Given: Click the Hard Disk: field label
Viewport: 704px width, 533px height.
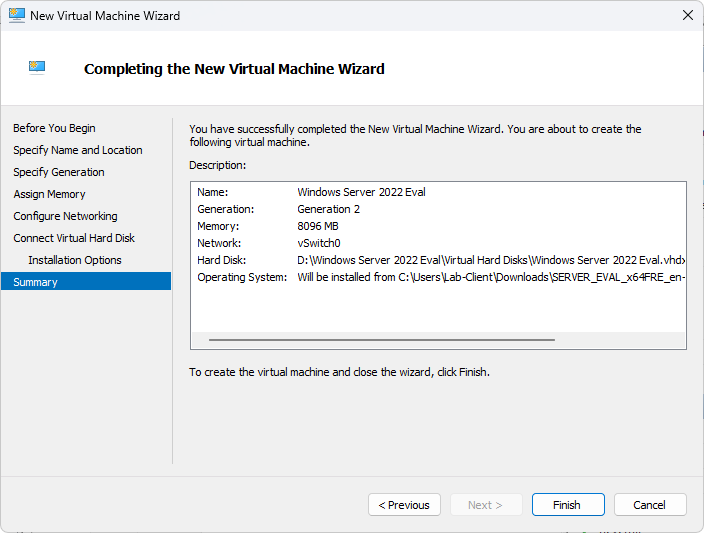Looking at the screenshot, I should 222,260.
